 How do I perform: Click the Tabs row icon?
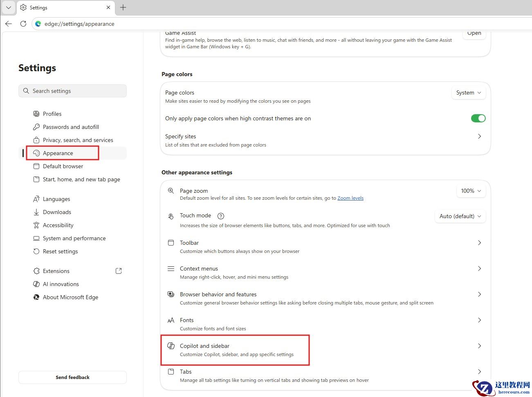pyautogui.click(x=171, y=372)
